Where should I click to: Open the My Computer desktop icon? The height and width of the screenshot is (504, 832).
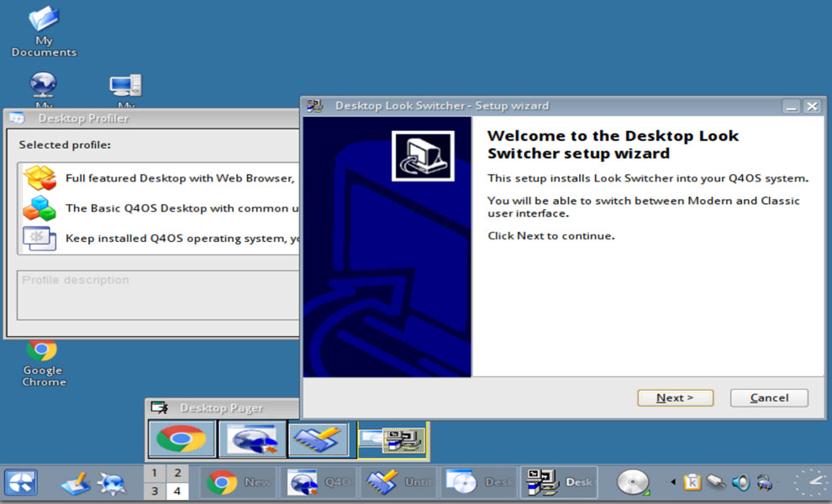click(126, 86)
